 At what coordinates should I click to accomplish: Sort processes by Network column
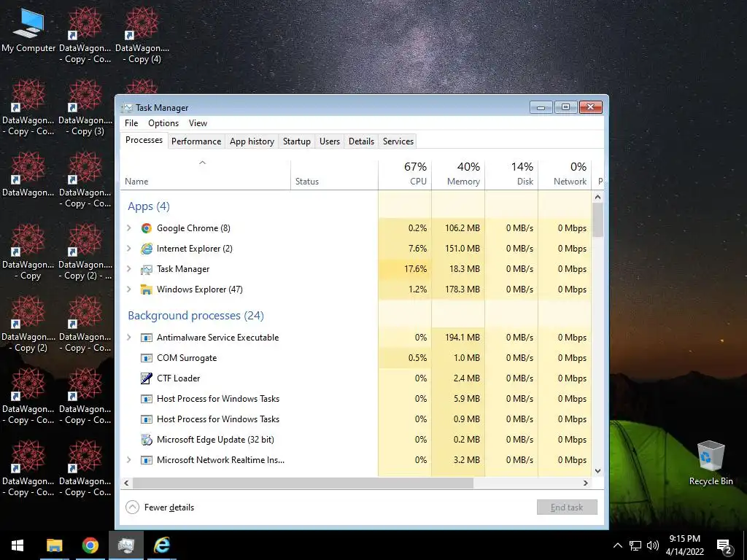coord(565,175)
